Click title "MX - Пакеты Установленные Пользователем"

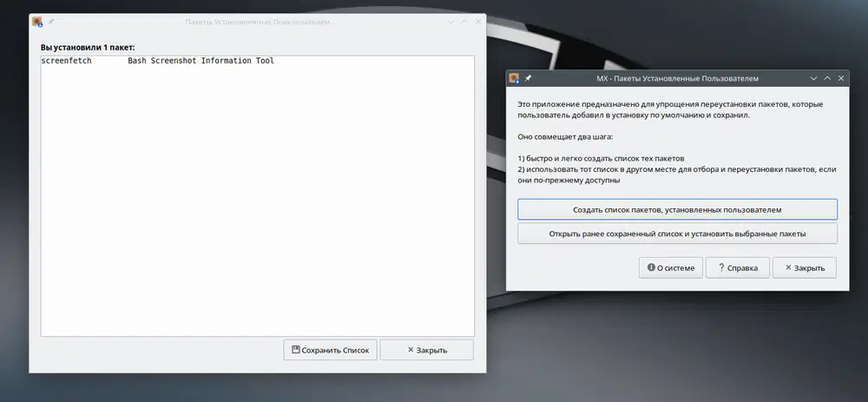(677, 79)
